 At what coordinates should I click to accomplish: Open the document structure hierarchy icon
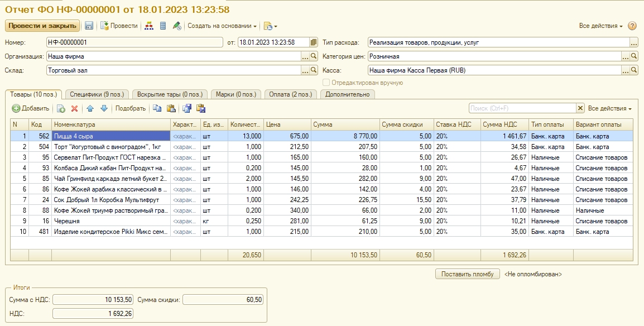tap(149, 26)
